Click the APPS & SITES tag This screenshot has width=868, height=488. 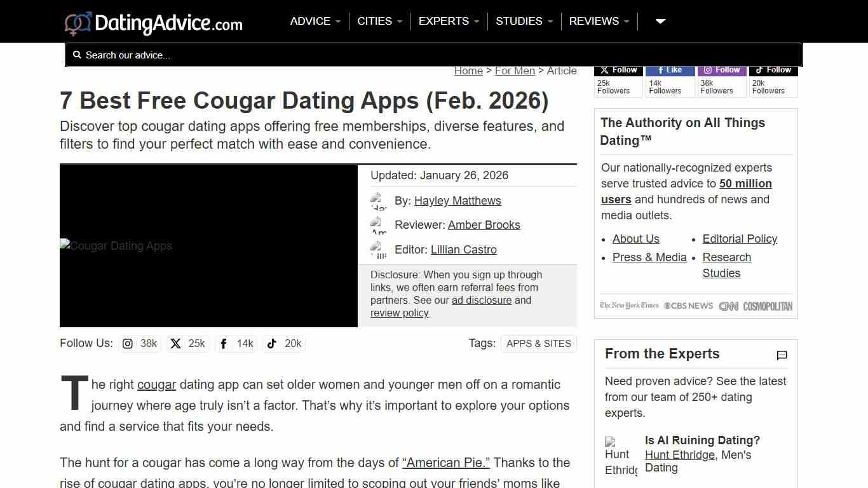pos(538,343)
